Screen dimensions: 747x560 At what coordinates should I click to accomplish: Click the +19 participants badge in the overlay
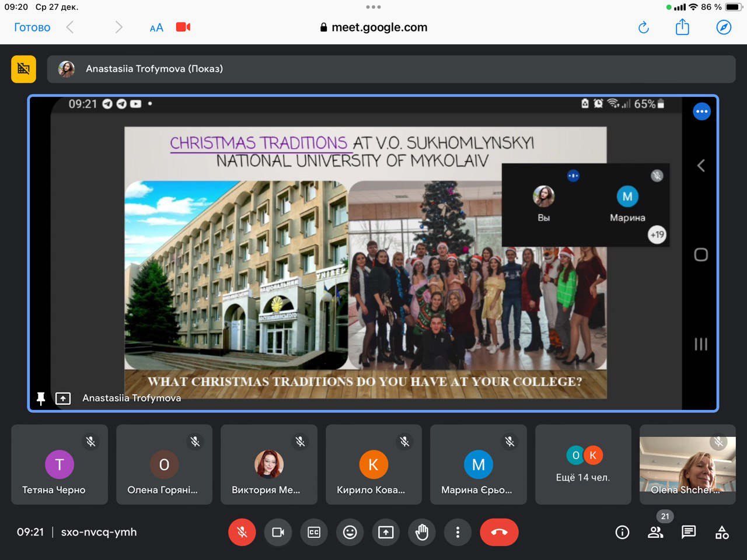(x=657, y=235)
